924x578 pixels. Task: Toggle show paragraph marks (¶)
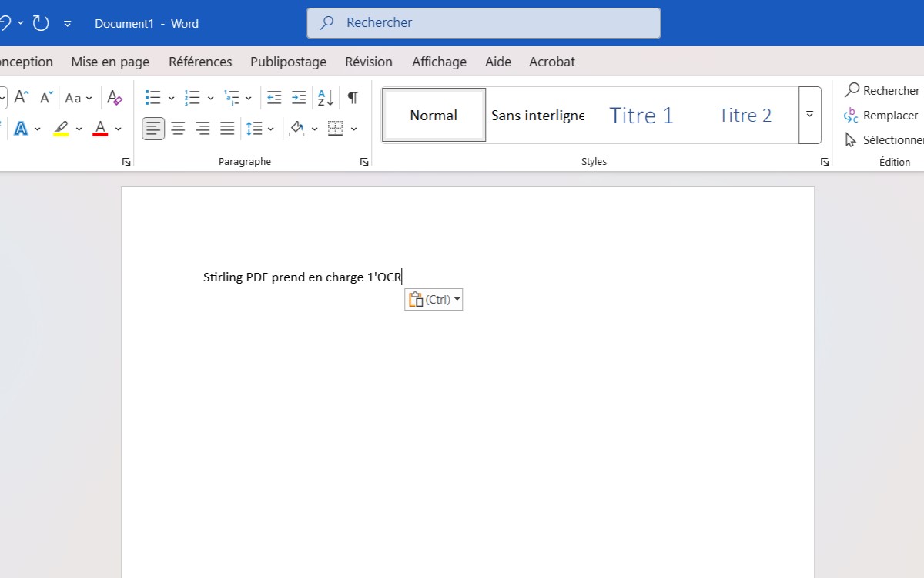point(353,98)
